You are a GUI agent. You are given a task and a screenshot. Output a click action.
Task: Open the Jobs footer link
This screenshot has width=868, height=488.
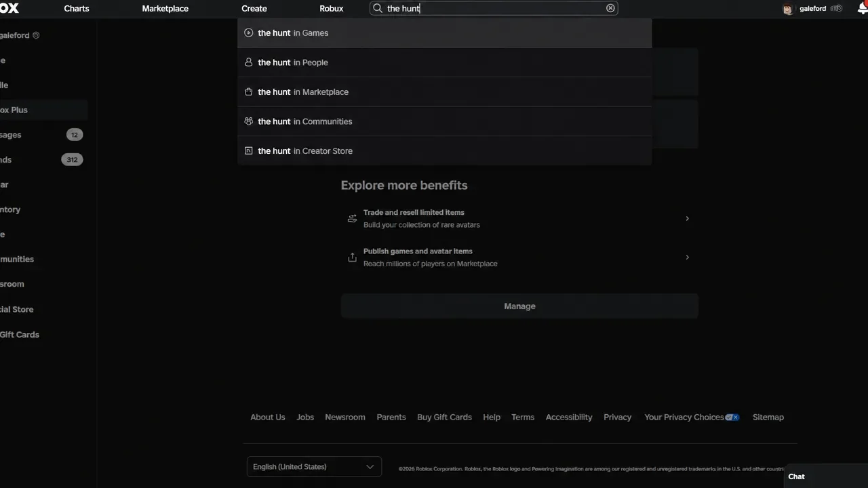pos(305,417)
